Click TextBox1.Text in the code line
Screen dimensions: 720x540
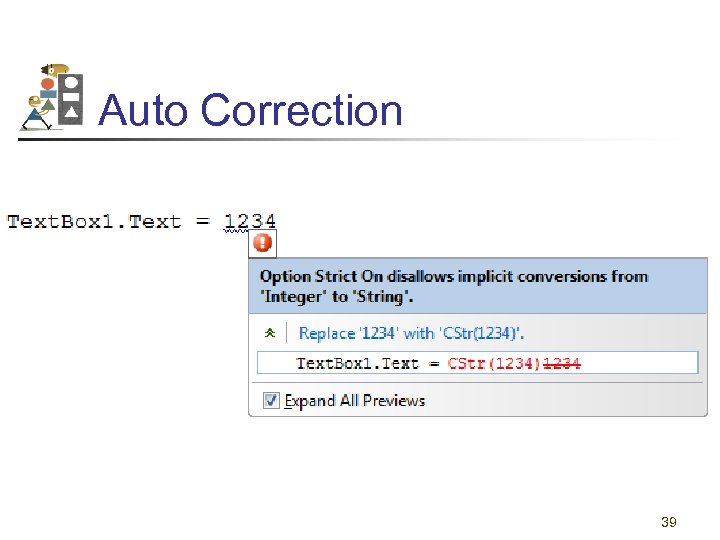[94, 221]
